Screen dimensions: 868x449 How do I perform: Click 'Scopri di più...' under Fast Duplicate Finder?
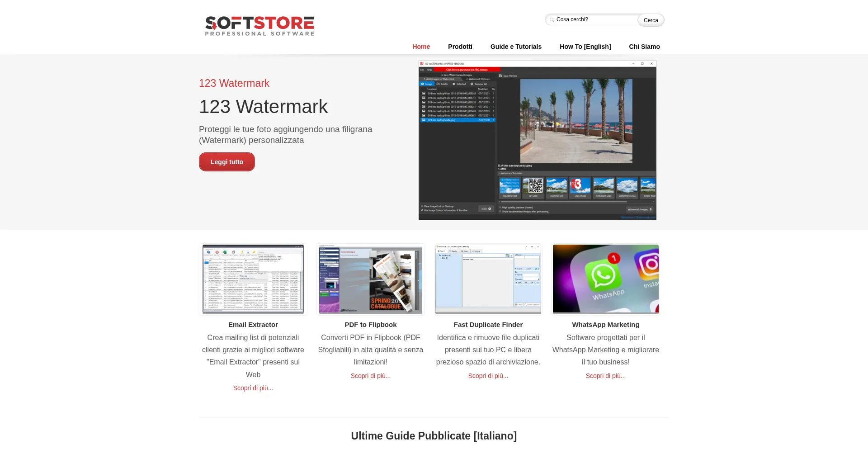pyautogui.click(x=488, y=376)
